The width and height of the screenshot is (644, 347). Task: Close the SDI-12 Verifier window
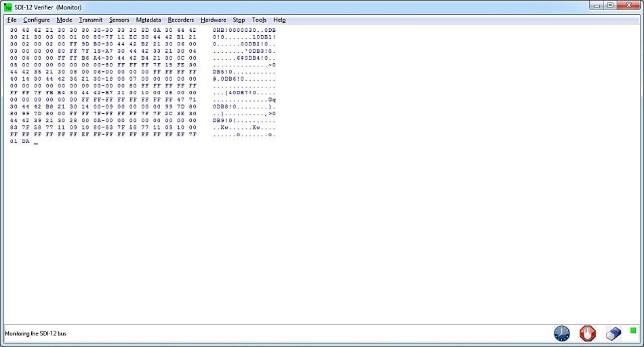(629, 5)
